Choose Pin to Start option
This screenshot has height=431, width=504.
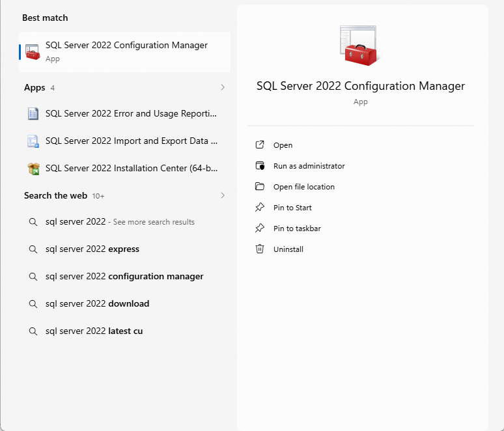click(x=292, y=208)
